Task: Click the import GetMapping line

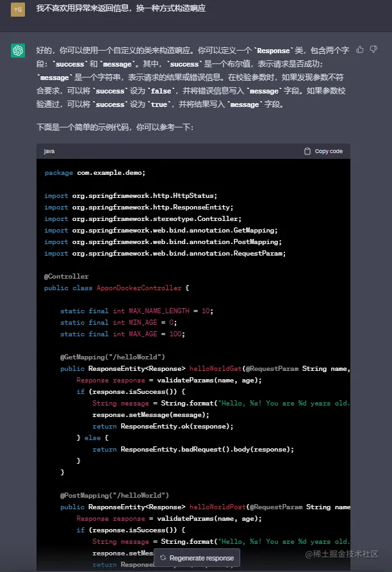Action: pos(161,230)
